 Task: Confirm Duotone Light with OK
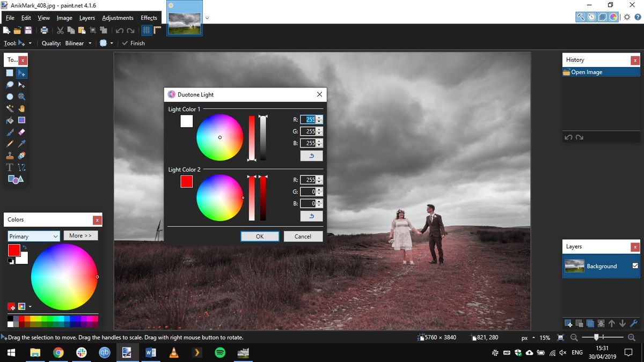260,236
